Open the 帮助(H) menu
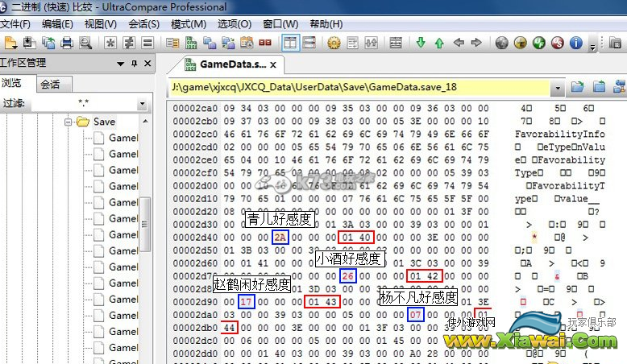 click(x=326, y=24)
